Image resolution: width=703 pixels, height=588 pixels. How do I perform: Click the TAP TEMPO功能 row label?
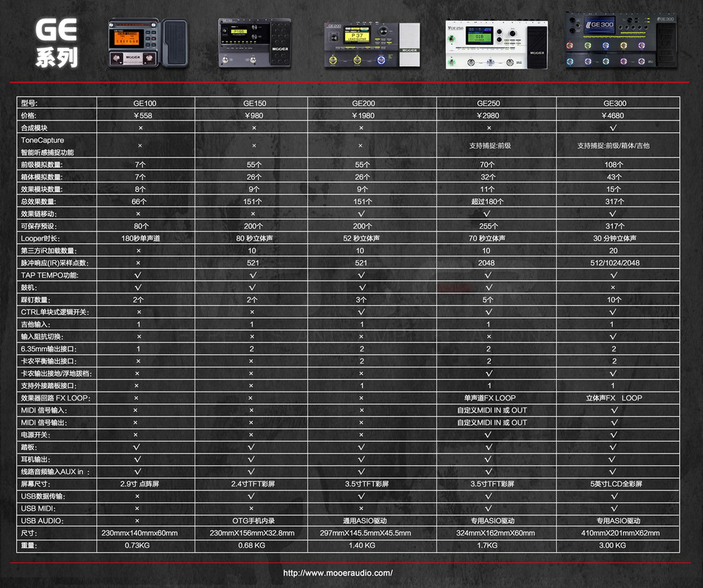tap(49, 275)
